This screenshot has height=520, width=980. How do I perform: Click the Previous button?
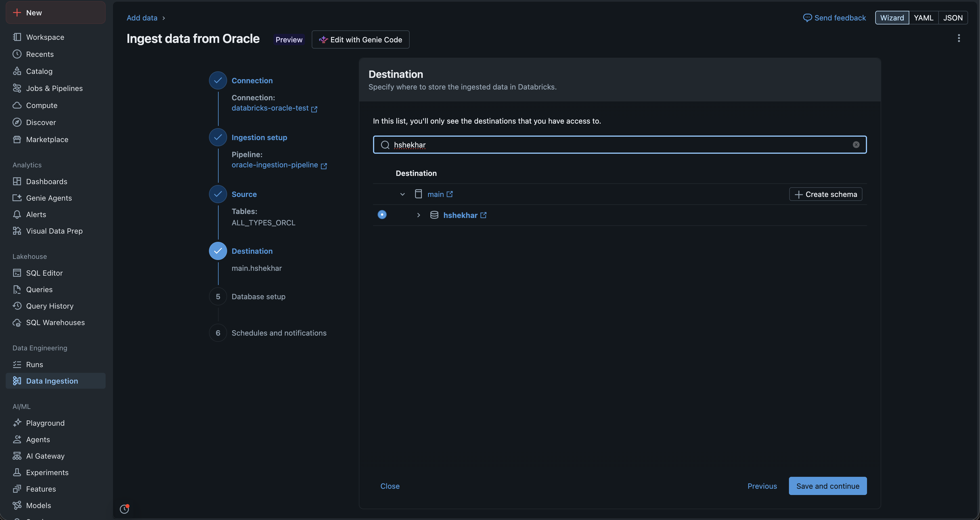[x=762, y=486]
